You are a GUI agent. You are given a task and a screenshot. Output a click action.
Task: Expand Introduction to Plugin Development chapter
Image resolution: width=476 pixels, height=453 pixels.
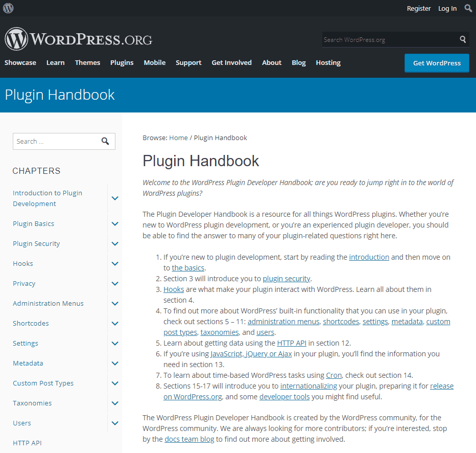coord(115,198)
